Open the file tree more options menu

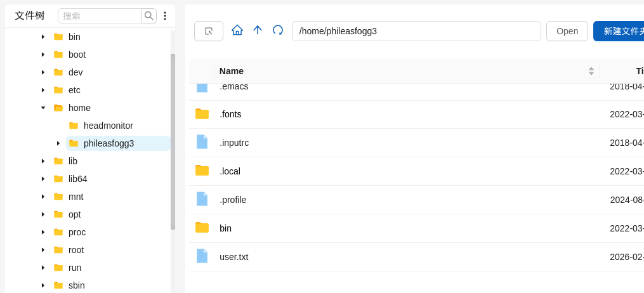(x=165, y=16)
